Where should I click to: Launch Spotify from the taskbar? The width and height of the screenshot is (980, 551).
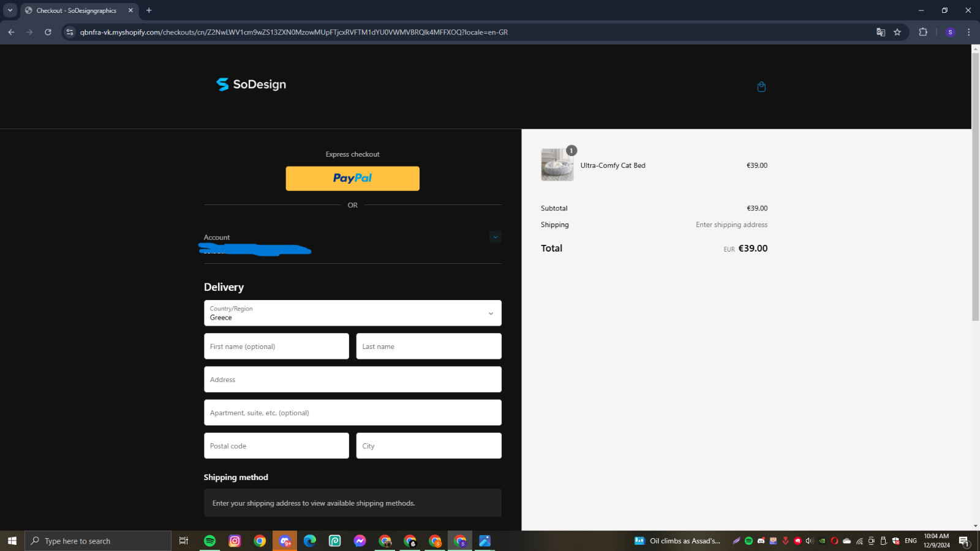[209, 541]
